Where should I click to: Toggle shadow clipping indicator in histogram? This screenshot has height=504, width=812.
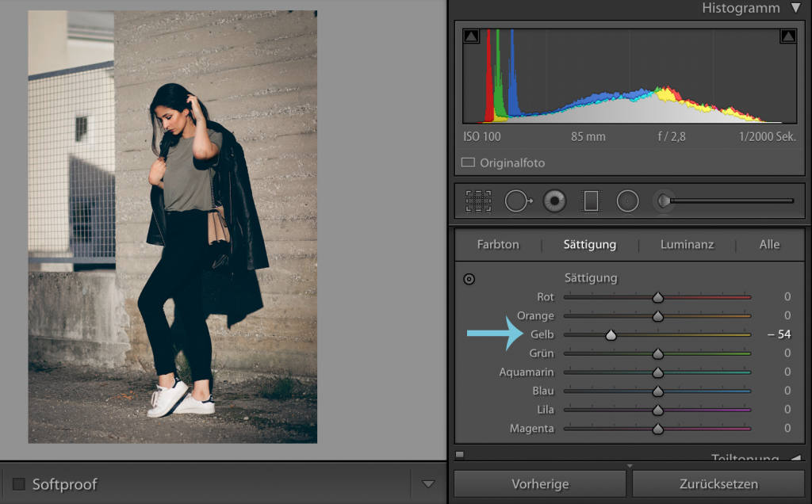pos(471,36)
